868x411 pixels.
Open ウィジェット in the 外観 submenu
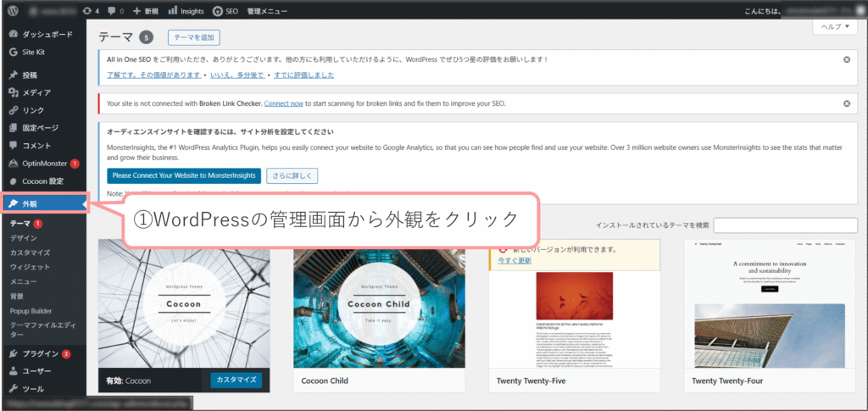tap(30, 267)
